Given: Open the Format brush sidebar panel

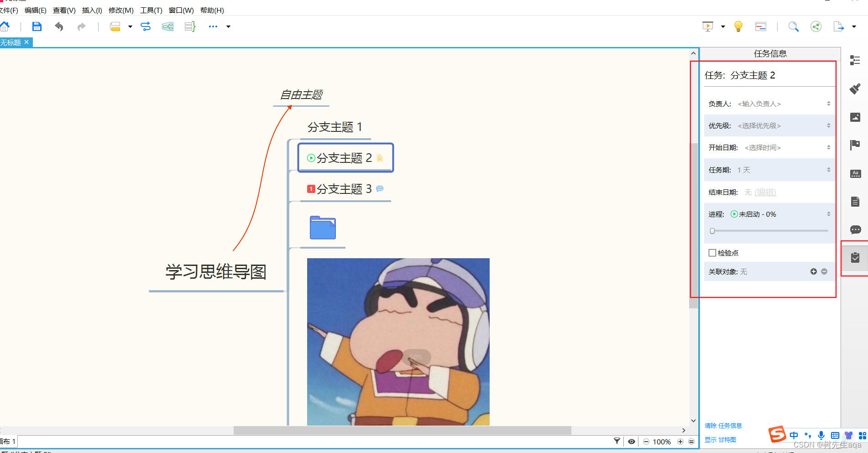Looking at the screenshot, I should click(x=855, y=89).
